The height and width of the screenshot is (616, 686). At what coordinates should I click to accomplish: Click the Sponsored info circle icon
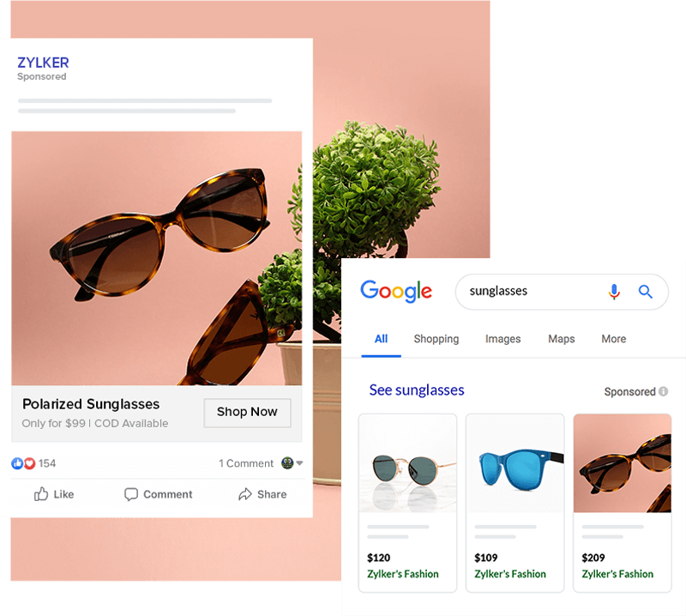coord(663,391)
